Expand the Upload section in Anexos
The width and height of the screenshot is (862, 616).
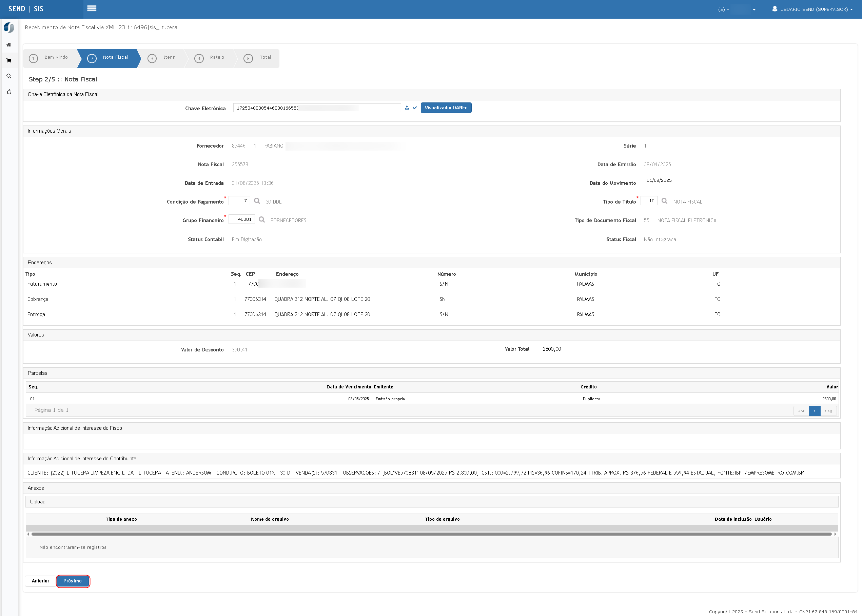tap(432, 501)
